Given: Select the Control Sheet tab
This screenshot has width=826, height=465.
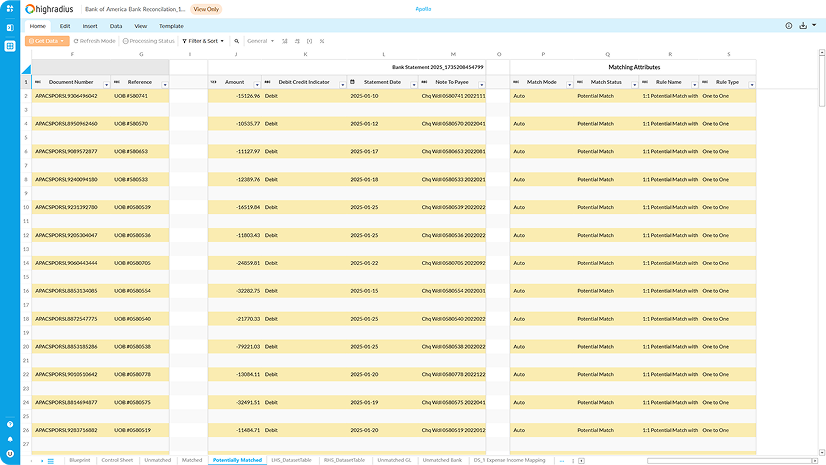Looking at the screenshot, I should [x=117, y=460].
